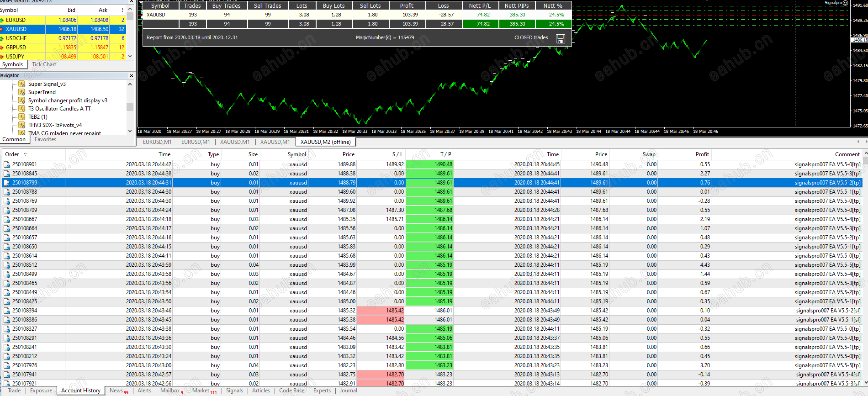Switch to the Symbols tab in Market Watch
The width and height of the screenshot is (868, 396).
[x=12, y=64]
